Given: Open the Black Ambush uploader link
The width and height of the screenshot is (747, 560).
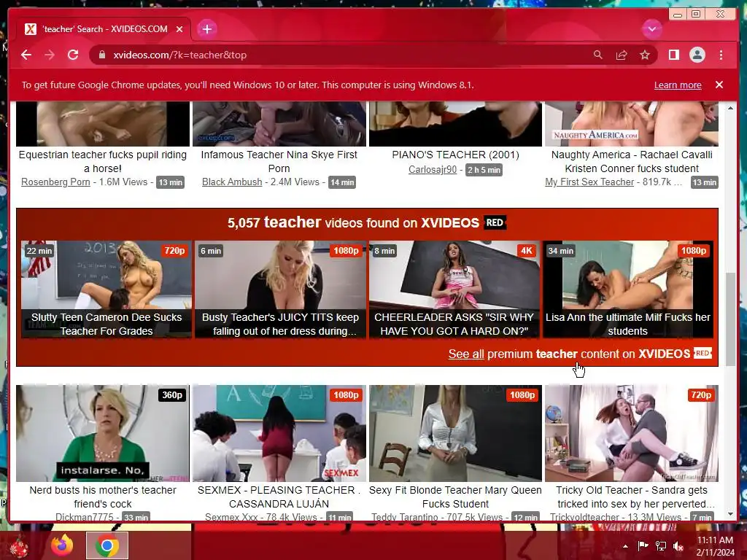Looking at the screenshot, I should [232, 182].
